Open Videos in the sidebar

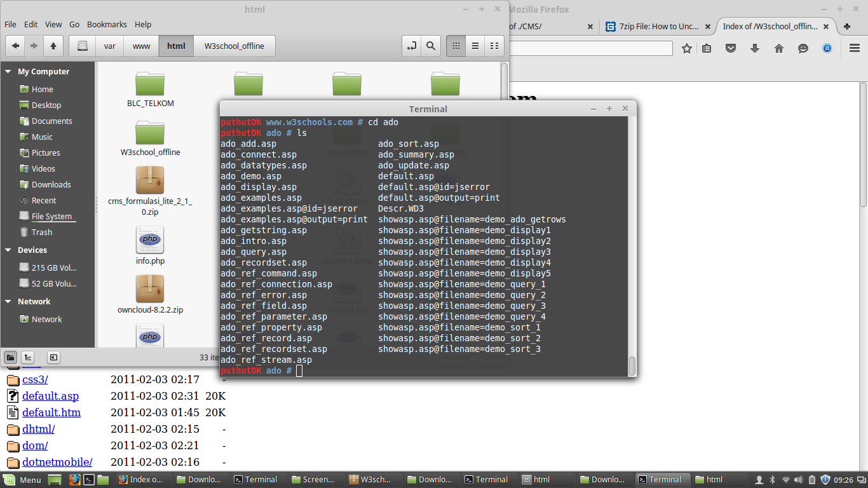click(x=43, y=168)
